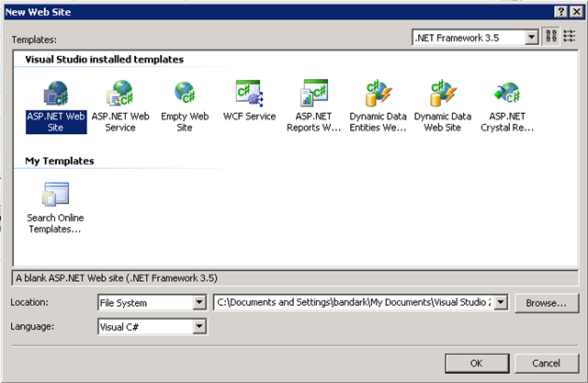Click the 'Location:' label

pyautogui.click(x=29, y=302)
